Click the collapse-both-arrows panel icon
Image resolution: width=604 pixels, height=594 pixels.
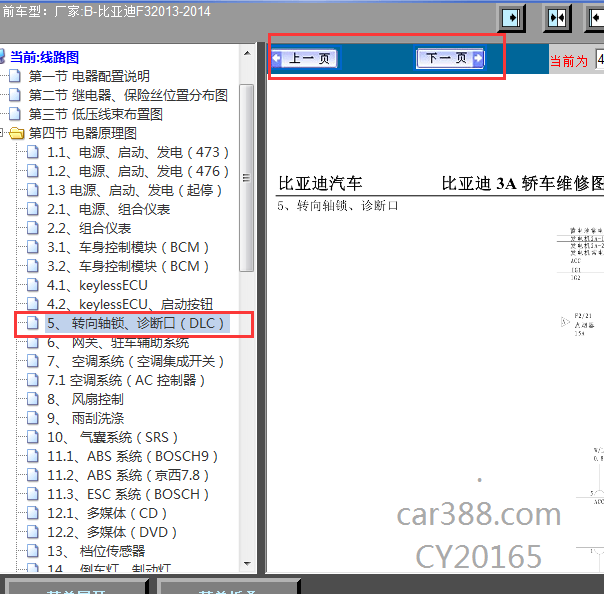tap(557, 18)
